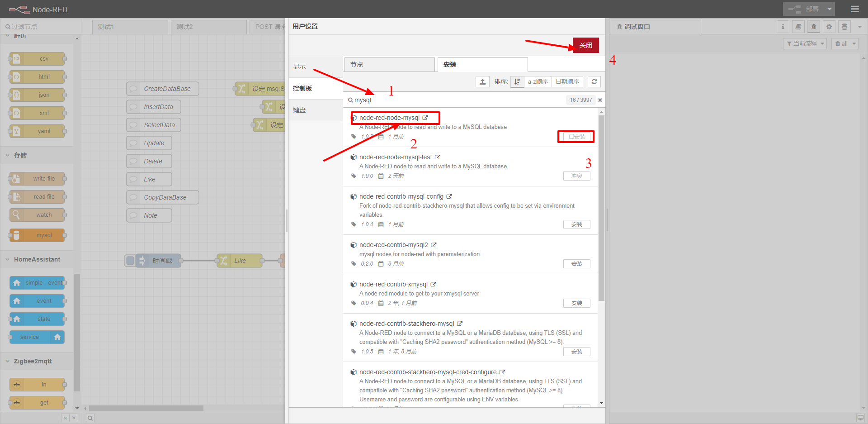Click the red 关闭 button
This screenshot has width=868, height=424.
point(585,45)
